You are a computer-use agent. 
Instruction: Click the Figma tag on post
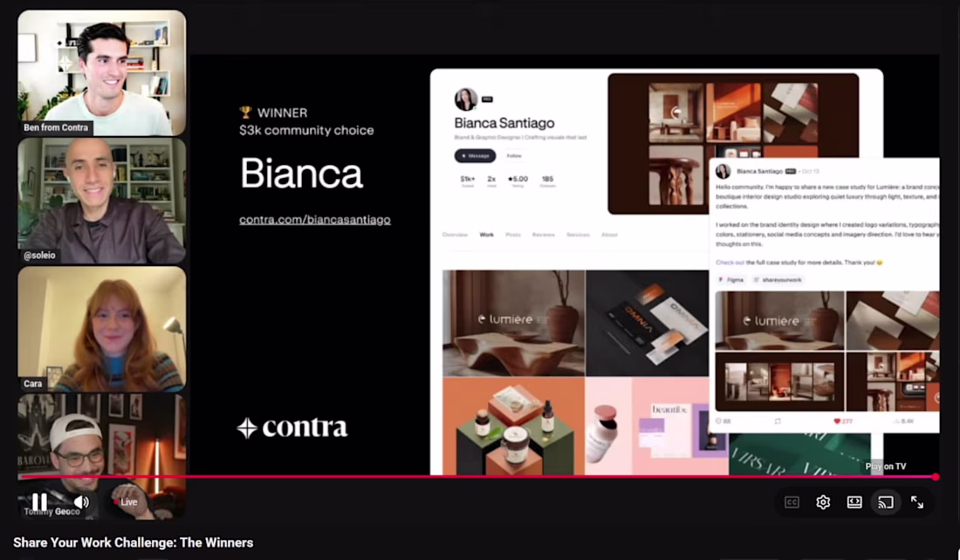[731, 280]
